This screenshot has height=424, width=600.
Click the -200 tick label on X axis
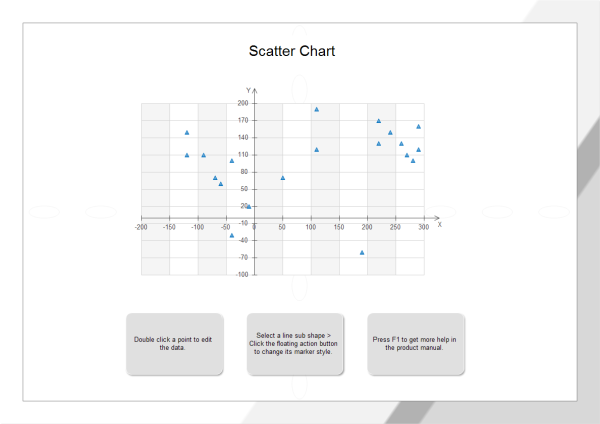pos(141,227)
